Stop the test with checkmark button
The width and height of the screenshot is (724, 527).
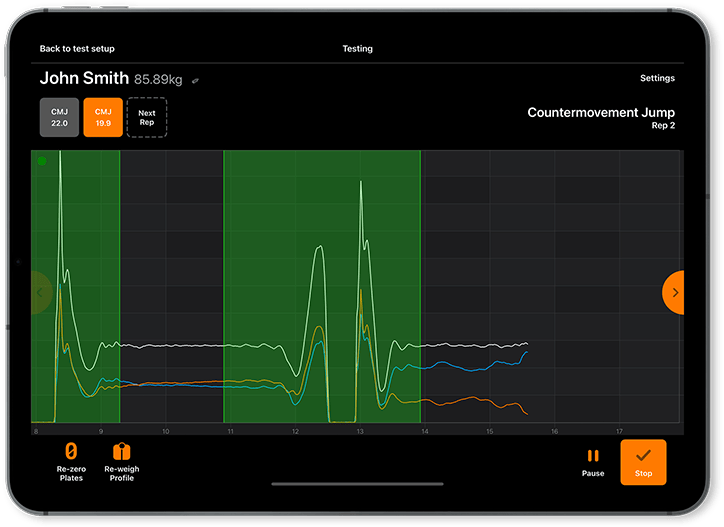643,462
